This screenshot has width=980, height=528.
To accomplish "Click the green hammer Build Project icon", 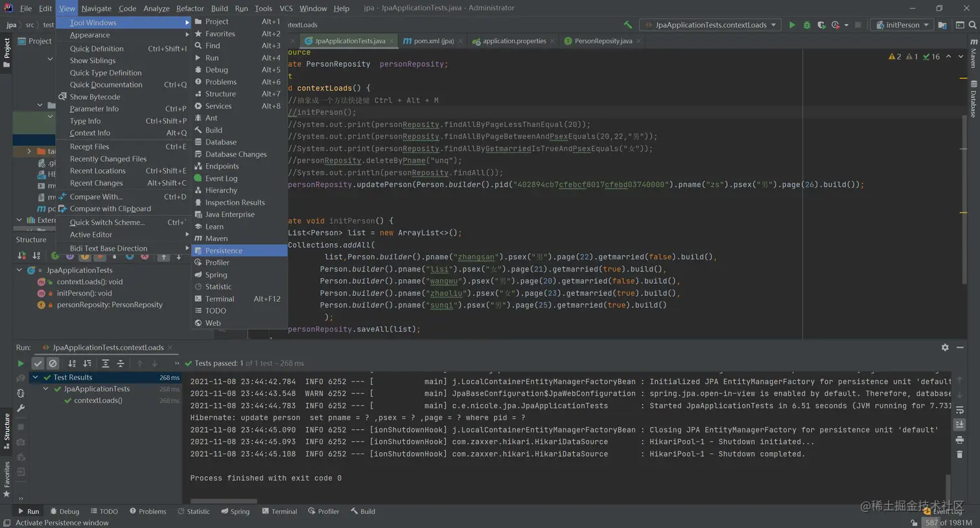I will click(627, 25).
